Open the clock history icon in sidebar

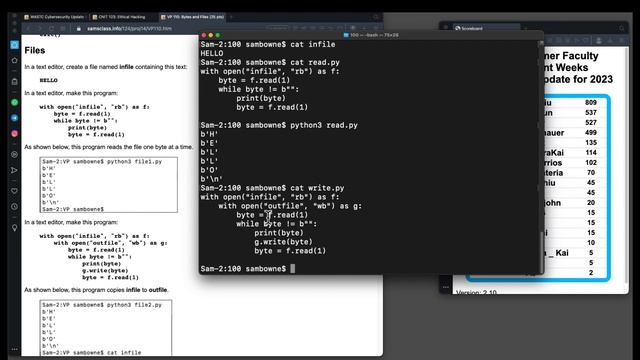click(14, 207)
